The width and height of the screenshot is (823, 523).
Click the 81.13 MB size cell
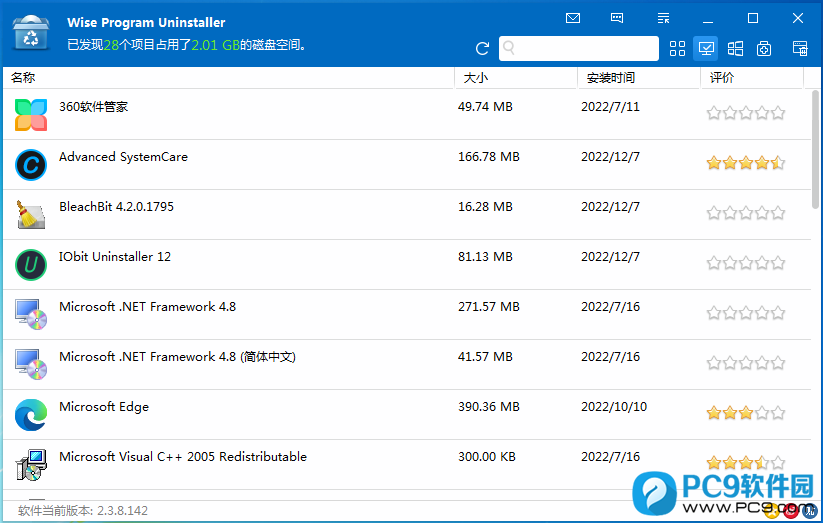[485, 256]
